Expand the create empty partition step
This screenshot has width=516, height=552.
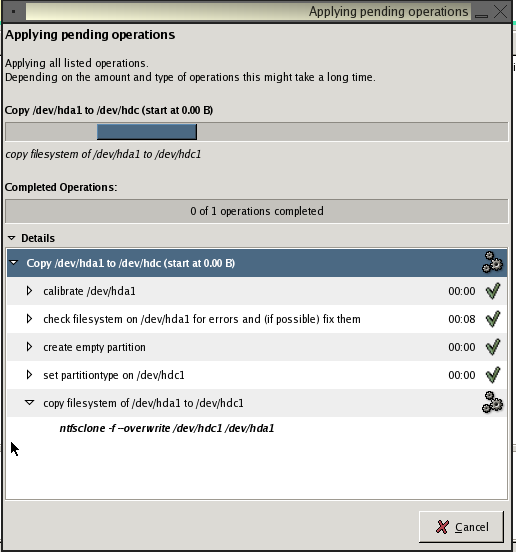pos(29,347)
